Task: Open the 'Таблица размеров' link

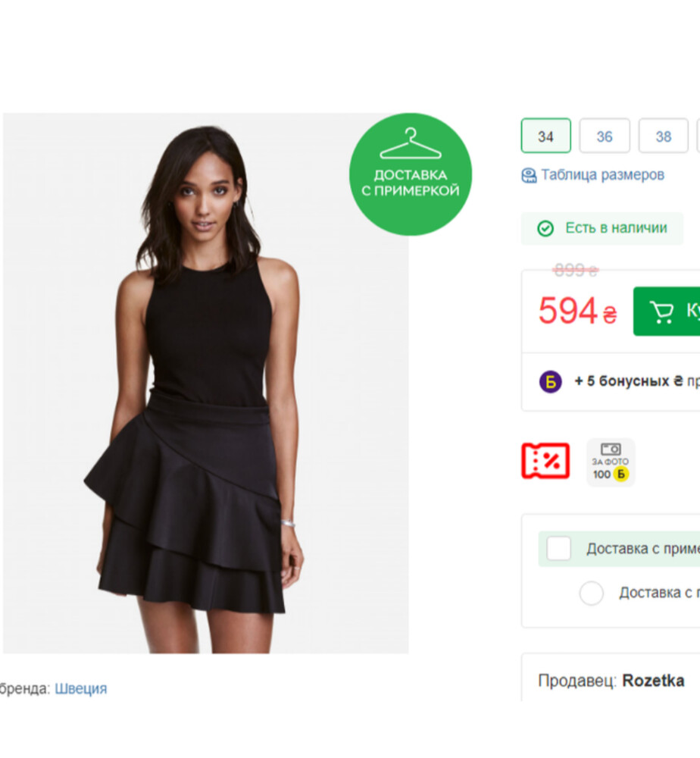Action: tap(602, 175)
